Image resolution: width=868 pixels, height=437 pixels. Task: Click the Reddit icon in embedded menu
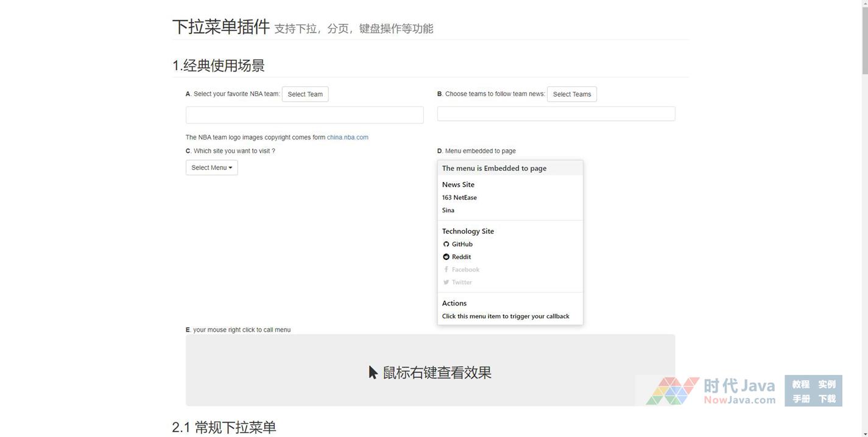tap(446, 257)
